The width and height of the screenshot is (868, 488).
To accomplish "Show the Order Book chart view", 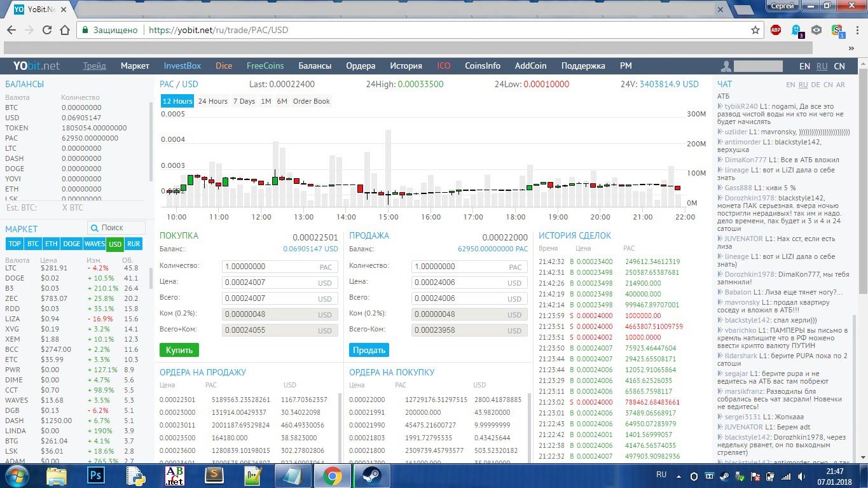I will tap(312, 101).
